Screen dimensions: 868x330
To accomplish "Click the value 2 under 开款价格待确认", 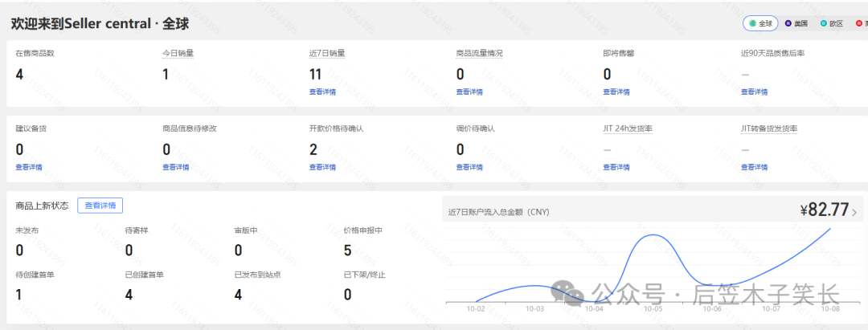I will click(313, 149).
